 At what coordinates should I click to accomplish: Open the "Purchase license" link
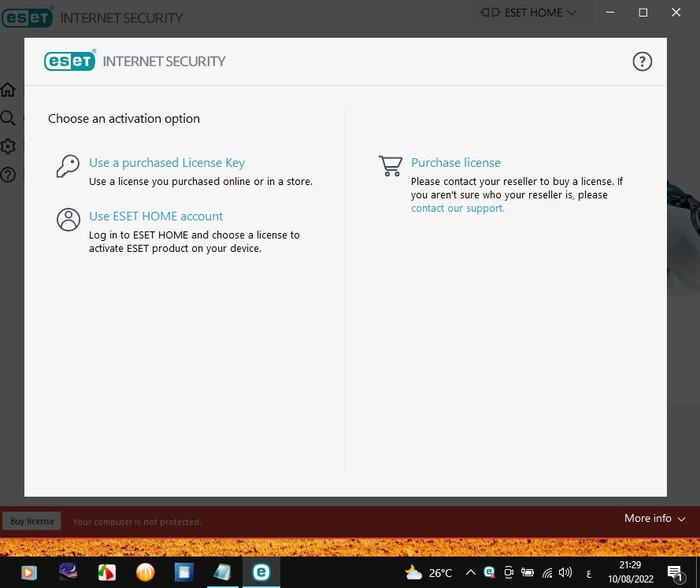[x=456, y=163]
